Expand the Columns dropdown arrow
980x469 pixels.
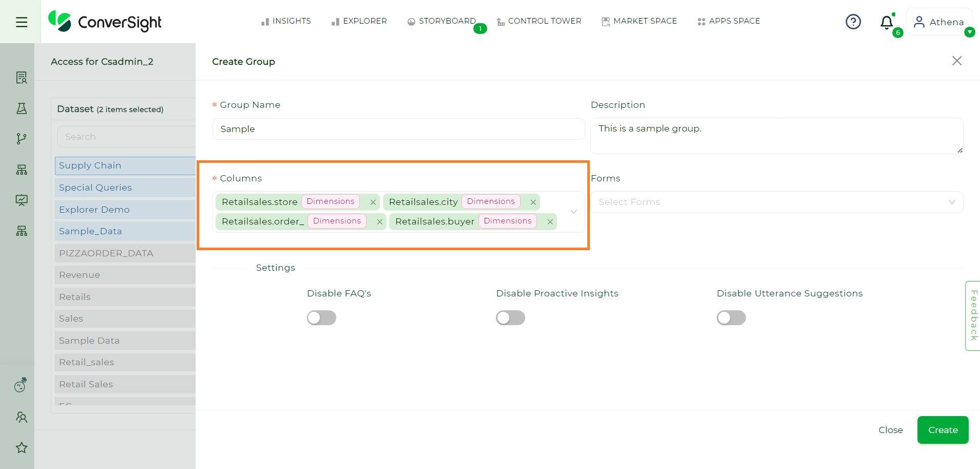[x=573, y=212]
